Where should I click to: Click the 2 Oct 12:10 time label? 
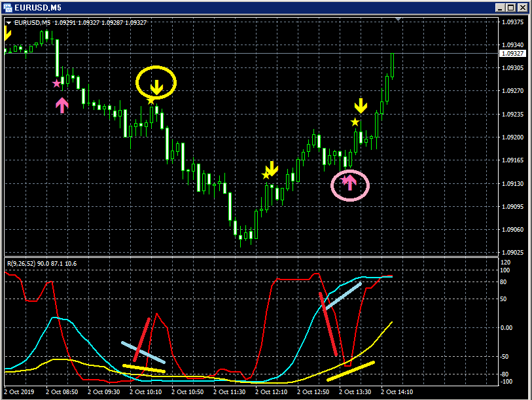point(271,392)
